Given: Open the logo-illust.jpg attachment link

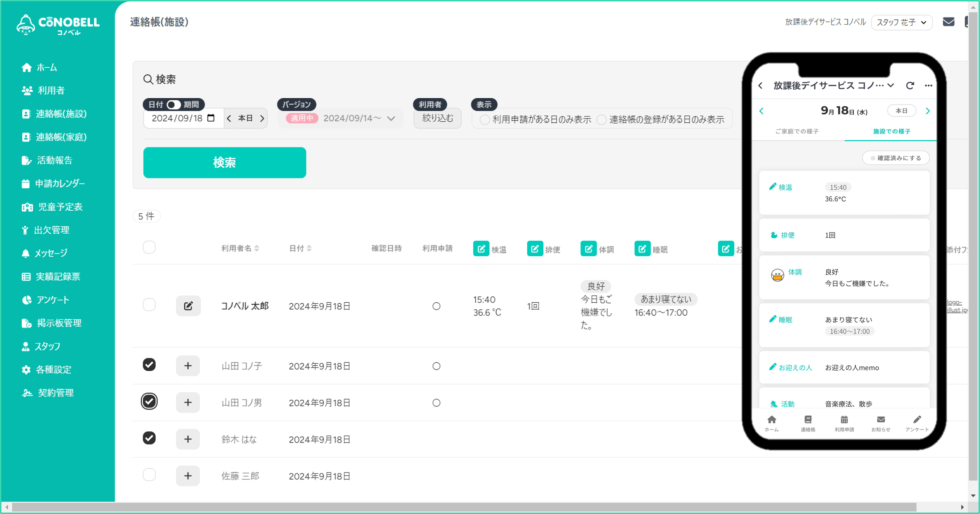Looking at the screenshot, I should [x=957, y=306].
